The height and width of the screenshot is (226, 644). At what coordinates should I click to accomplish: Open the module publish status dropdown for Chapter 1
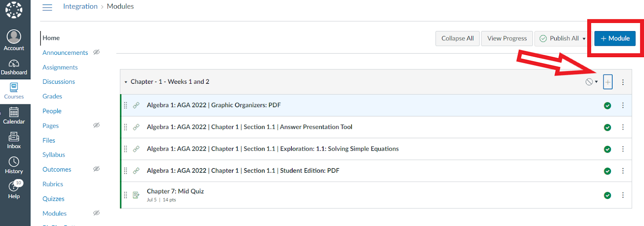pyautogui.click(x=591, y=82)
